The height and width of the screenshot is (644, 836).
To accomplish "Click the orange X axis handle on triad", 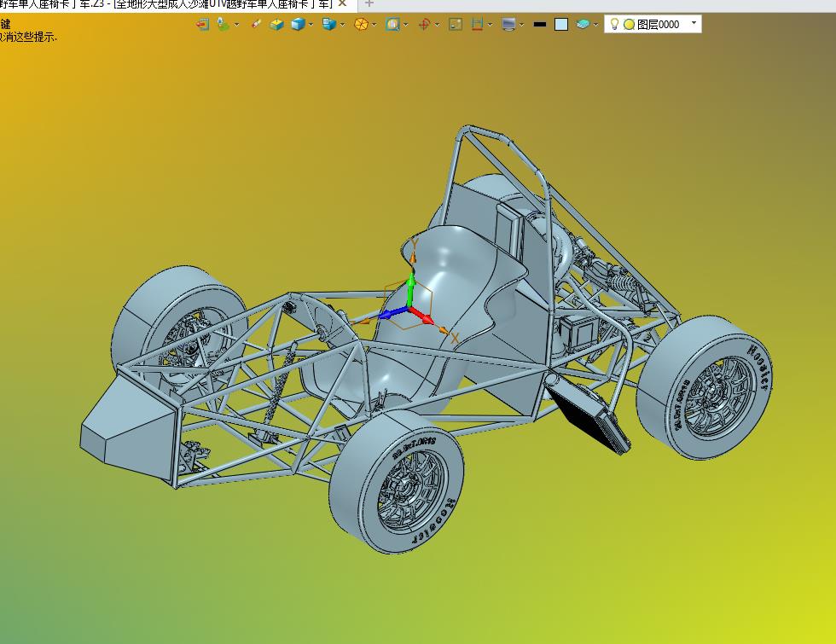I will tap(444, 330).
